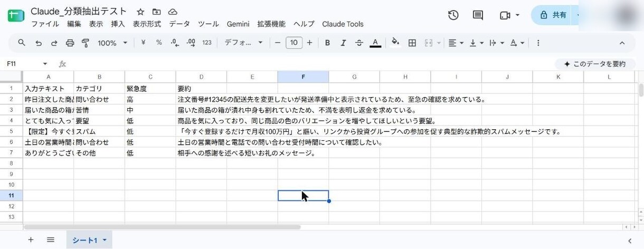This screenshot has width=644, height=249.
Task: Collapse the toolbar with chevron
Action: point(622,43)
